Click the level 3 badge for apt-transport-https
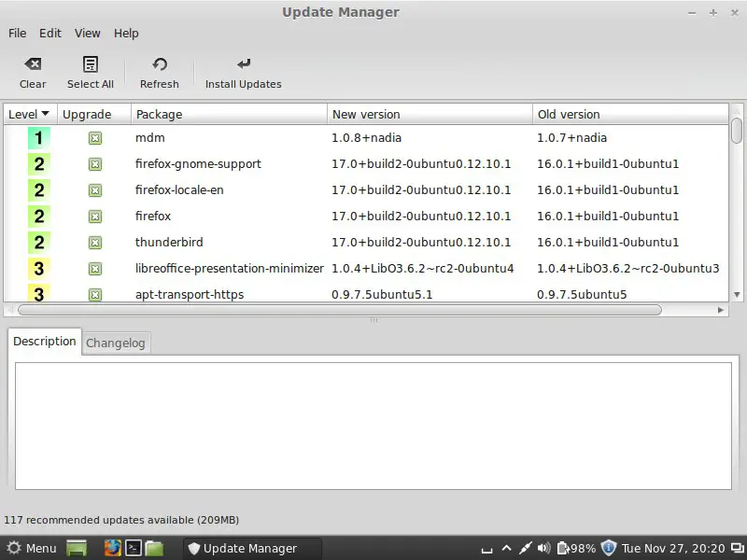The height and width of the screenshot is (560, 747). click(x=39, y=294)
